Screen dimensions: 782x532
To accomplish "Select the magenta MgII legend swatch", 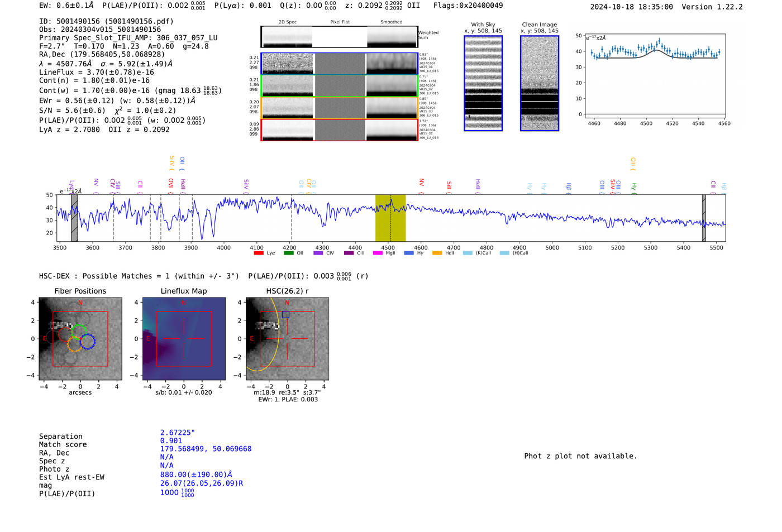I will (378, 253).
